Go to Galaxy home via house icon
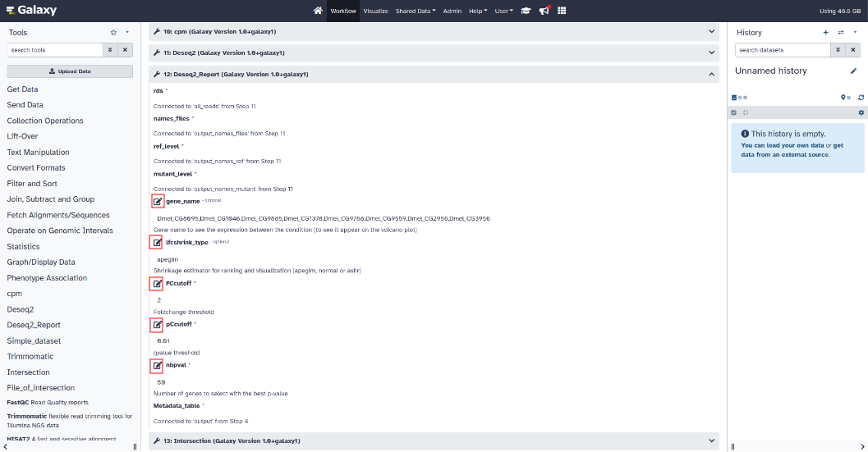The image size is (868, 452). [x=318, y=11]
